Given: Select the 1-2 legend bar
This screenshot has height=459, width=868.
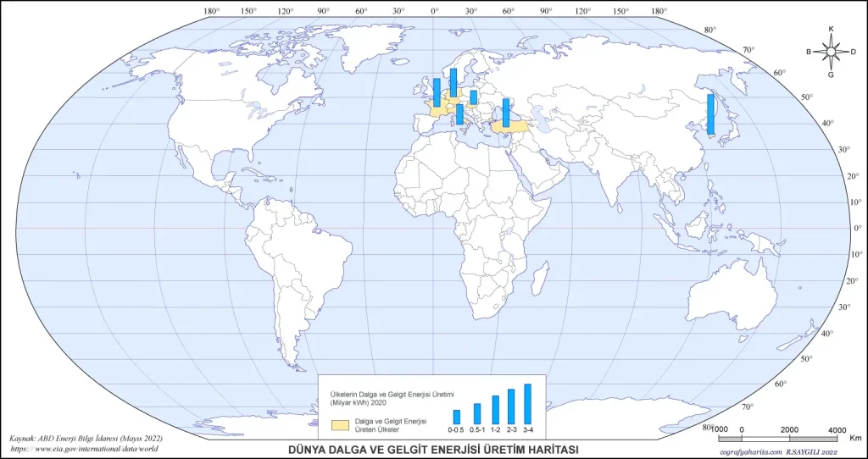Looking at the screenshot, I should click(495, 410).
